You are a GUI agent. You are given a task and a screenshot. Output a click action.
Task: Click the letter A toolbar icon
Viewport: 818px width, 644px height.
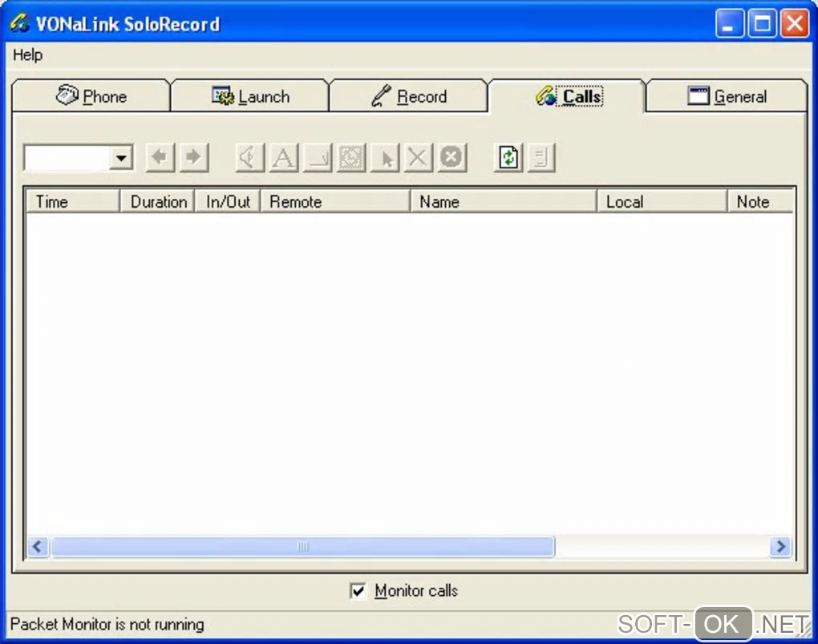[283, 157]
